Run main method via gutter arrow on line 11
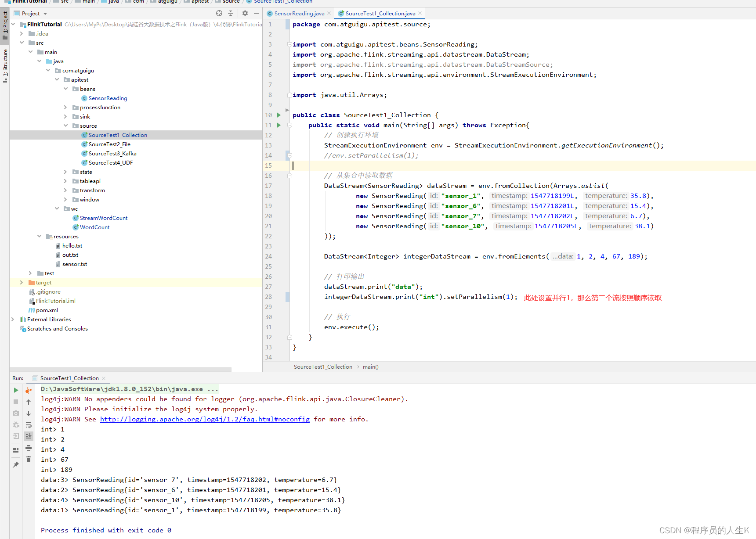The image size is (756, 539). (x=279, y=125)
